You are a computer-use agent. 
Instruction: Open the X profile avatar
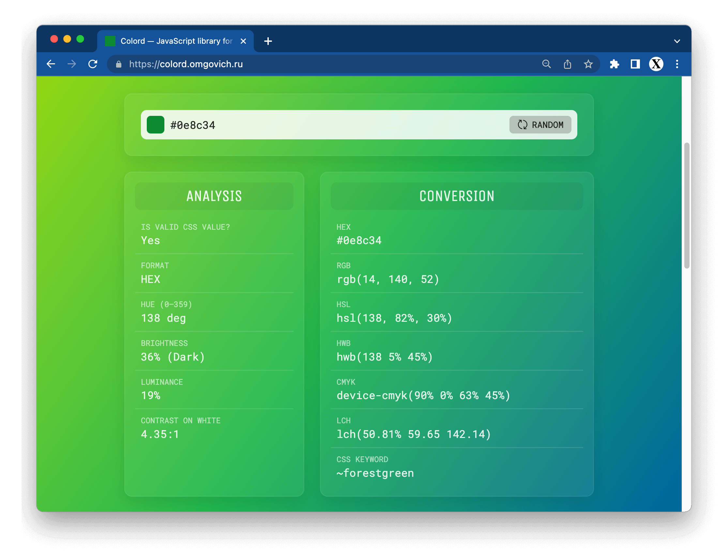pos(656,64)
